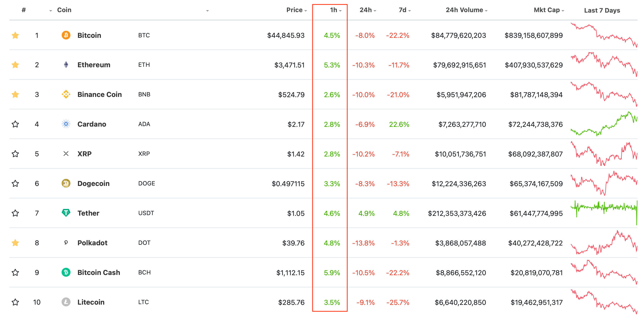Sort table by Price column
The height and width of the screenshot is (316, 644).
[297, 10]
